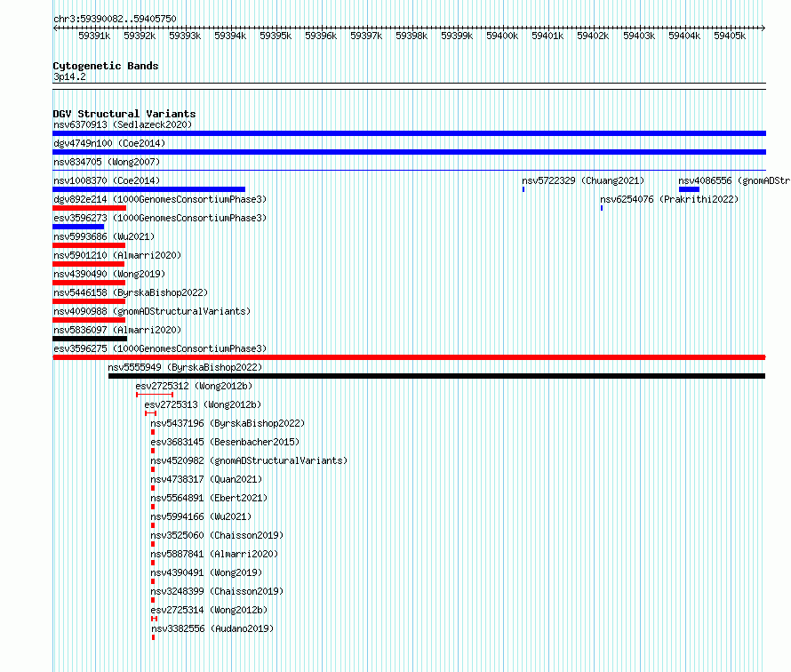Select the 3p14.2 band label
791x672 pixels.
coord(69,76)
